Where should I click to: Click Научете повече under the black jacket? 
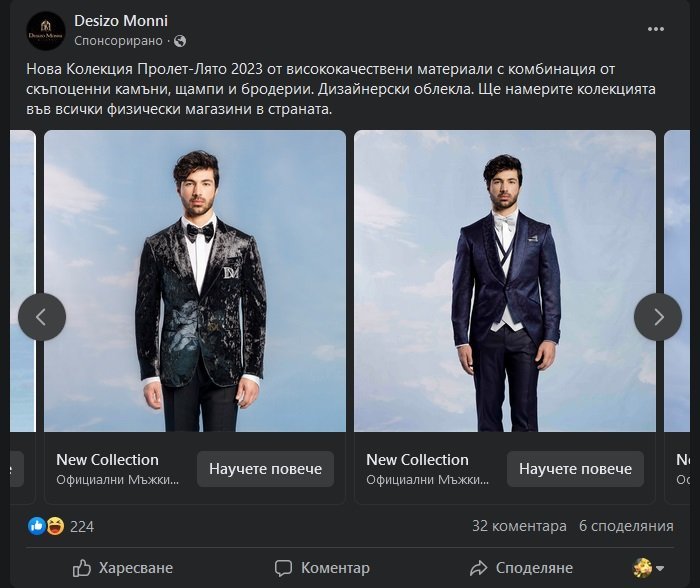pos(265,469)
